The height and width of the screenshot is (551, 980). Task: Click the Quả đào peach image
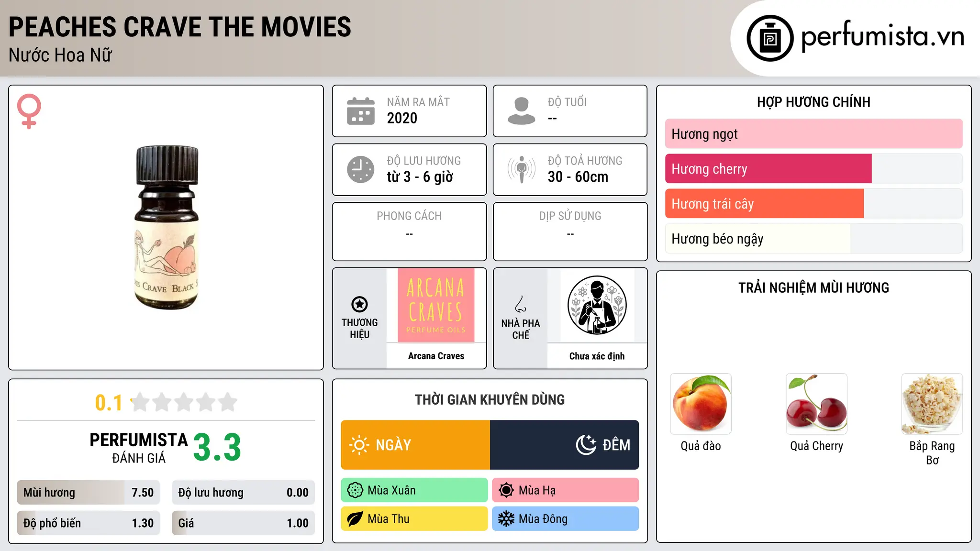click(701, 404)
